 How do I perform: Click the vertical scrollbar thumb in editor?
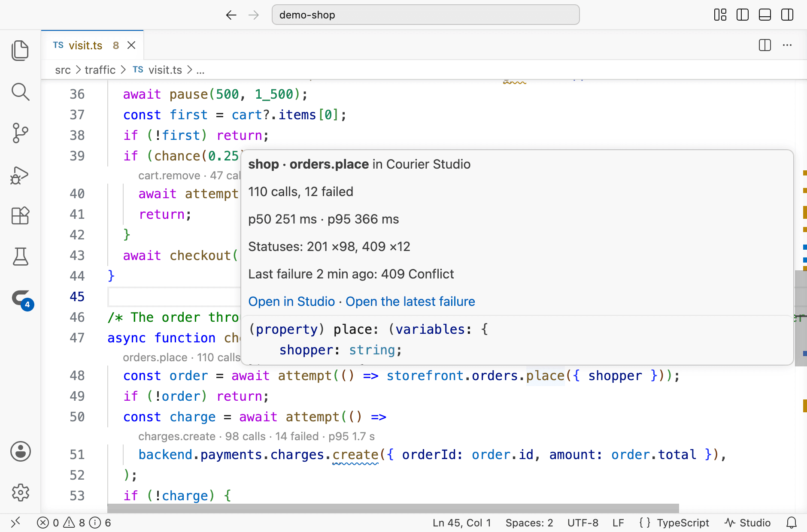[x=801, y=318]
